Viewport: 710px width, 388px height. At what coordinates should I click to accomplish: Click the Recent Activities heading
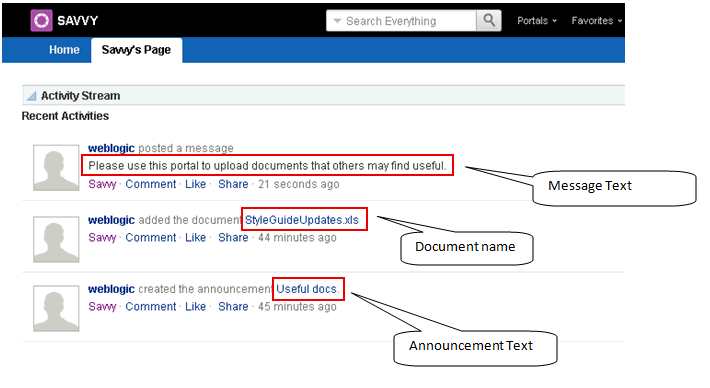coord(65,116)
